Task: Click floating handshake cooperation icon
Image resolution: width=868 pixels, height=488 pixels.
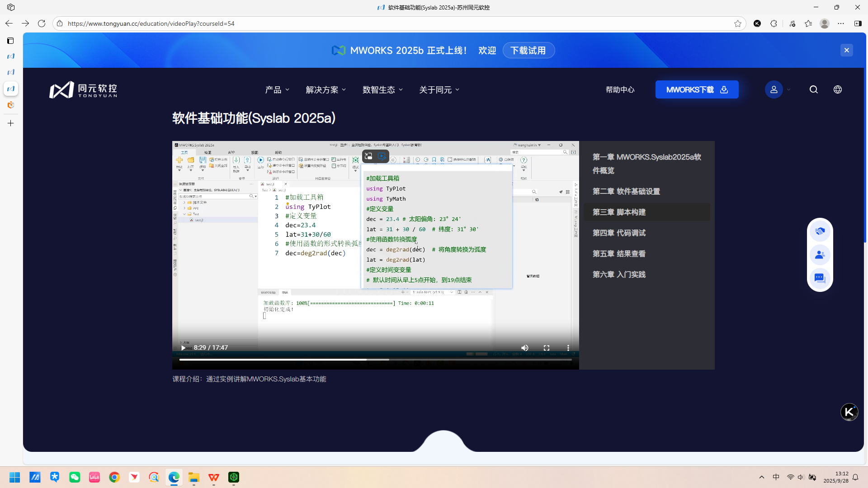Action: pyautogui.click(x=820, y=231)
